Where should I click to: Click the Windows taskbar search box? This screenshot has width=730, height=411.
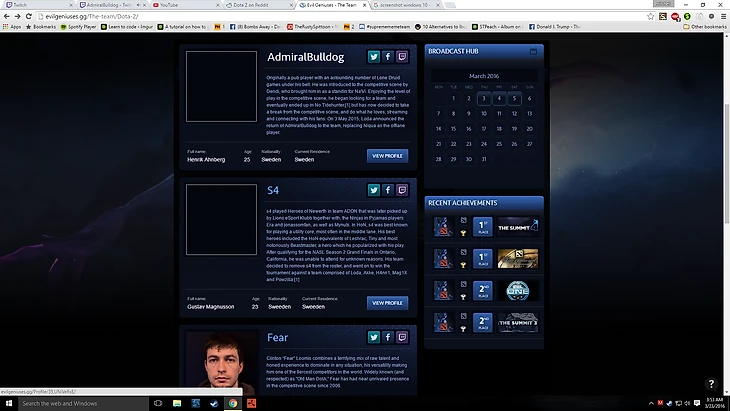[80, 403]
